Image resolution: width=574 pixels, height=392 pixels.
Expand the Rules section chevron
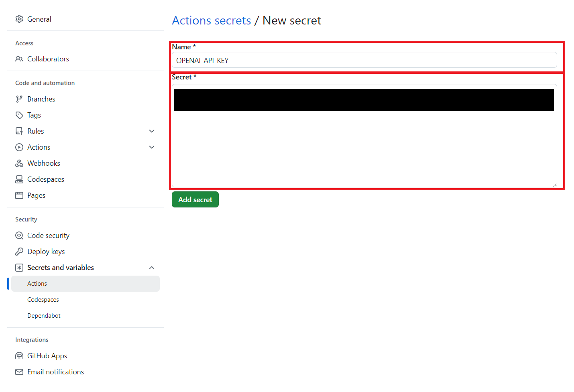152,131
